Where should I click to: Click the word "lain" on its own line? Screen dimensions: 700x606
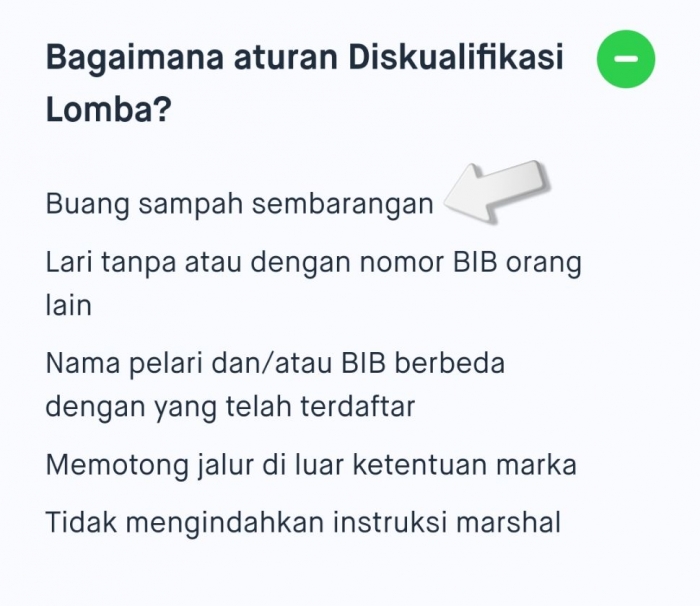[x=68, y=305]
